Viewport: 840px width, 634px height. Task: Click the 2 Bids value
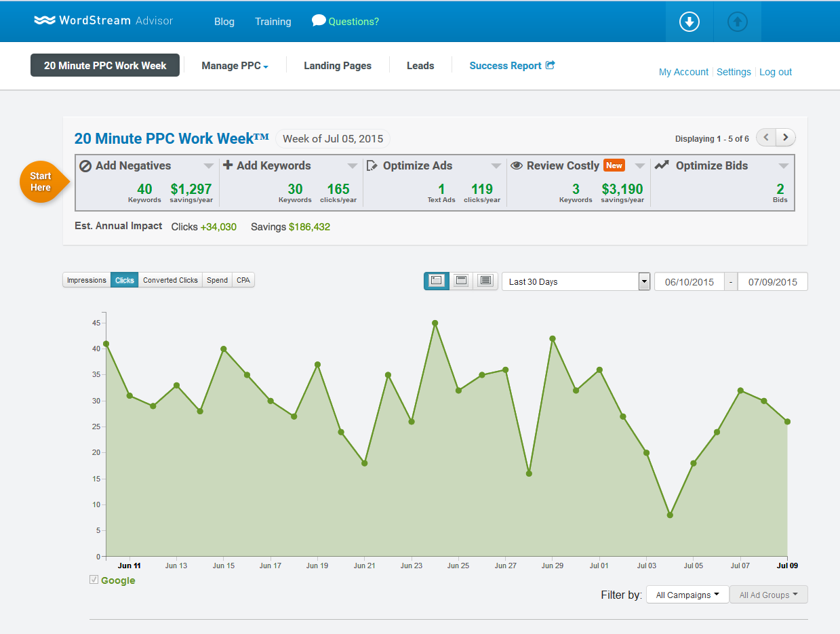pyautogui.click(x=780, y=193)
